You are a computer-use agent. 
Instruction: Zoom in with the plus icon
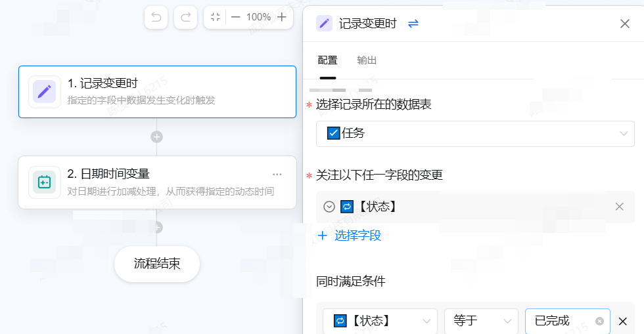[x=281, y=17]
